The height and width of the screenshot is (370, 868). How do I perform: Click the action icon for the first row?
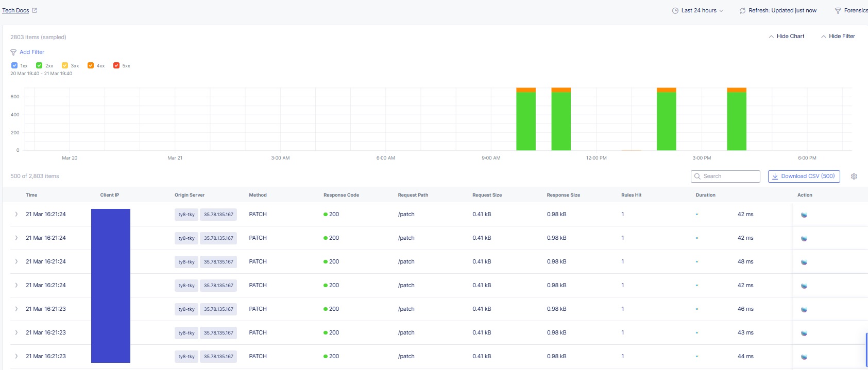coord(804,215)
